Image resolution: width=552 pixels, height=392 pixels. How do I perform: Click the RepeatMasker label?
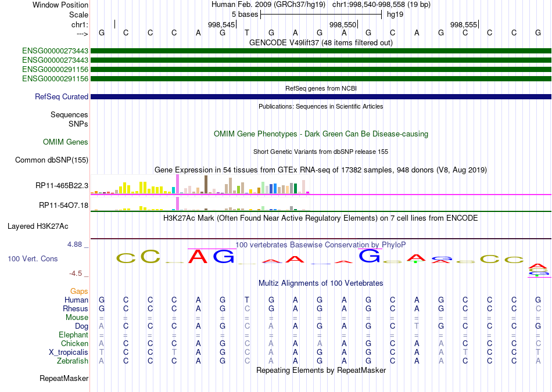64,378
